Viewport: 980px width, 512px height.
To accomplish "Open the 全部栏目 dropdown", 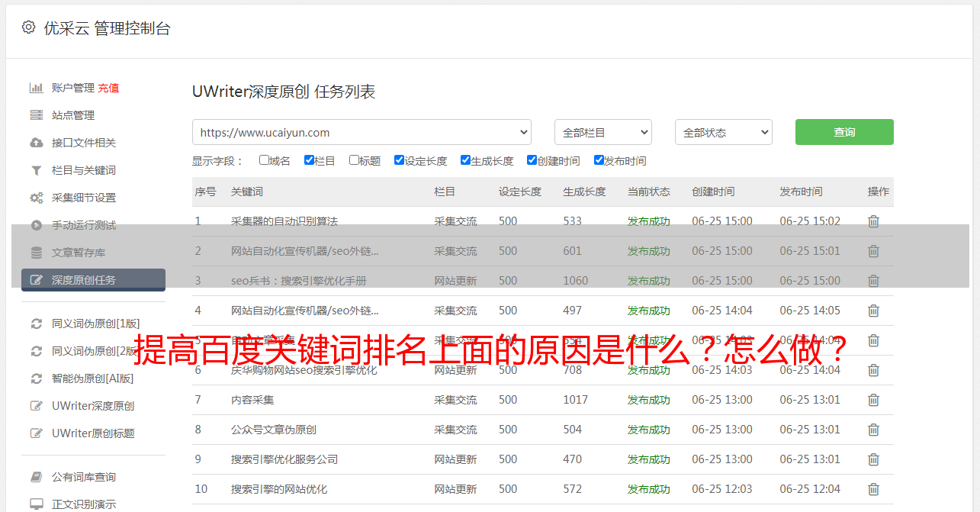I will (x=603, y=132).
